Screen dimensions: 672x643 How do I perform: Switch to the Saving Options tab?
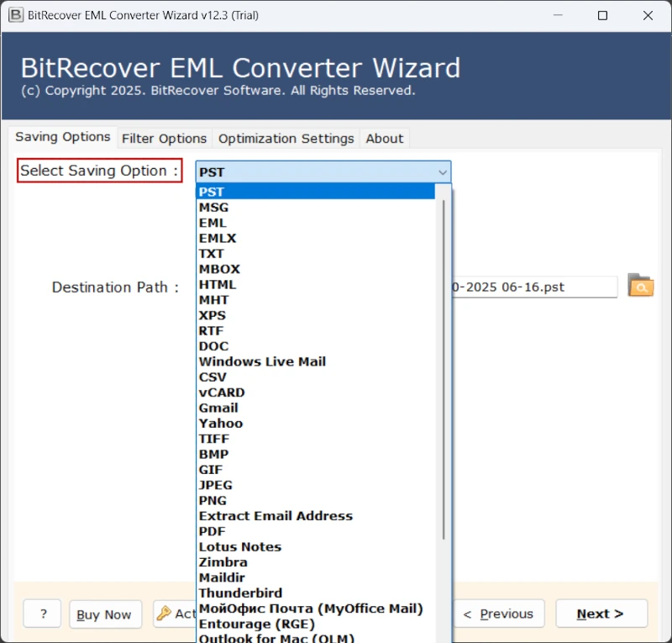[x=62, y=137]
